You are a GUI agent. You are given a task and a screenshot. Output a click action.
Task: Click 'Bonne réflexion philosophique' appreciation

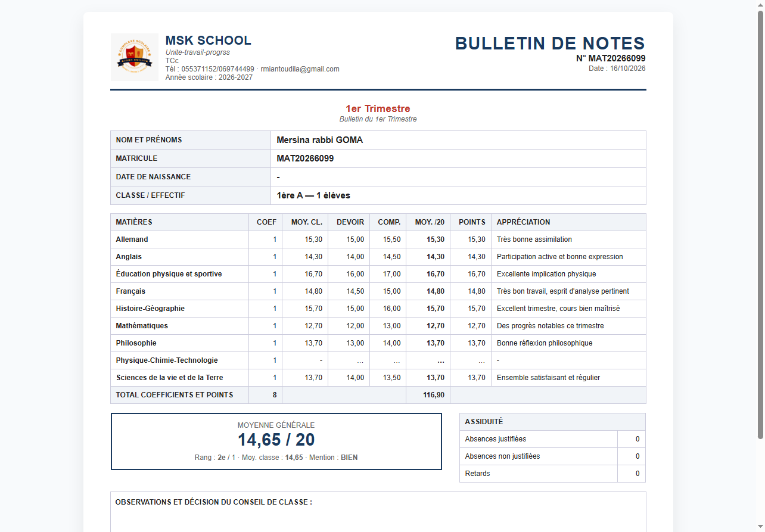[x=545, y=343]
